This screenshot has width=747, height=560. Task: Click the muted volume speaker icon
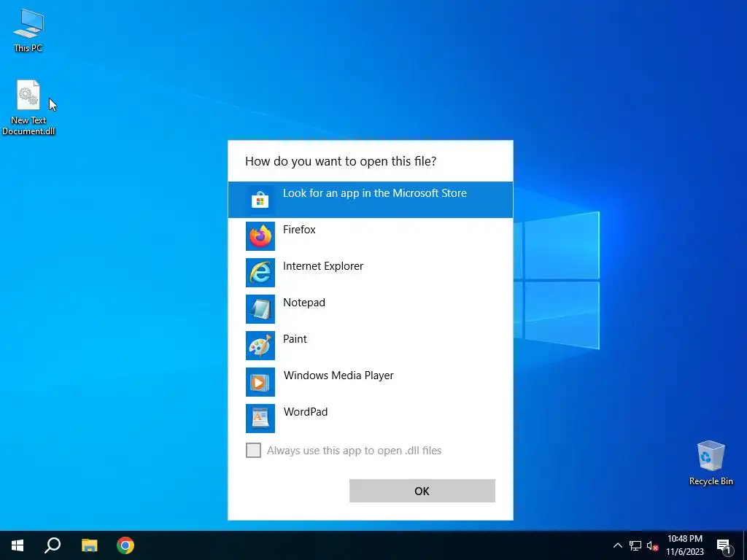coord(652,545)
